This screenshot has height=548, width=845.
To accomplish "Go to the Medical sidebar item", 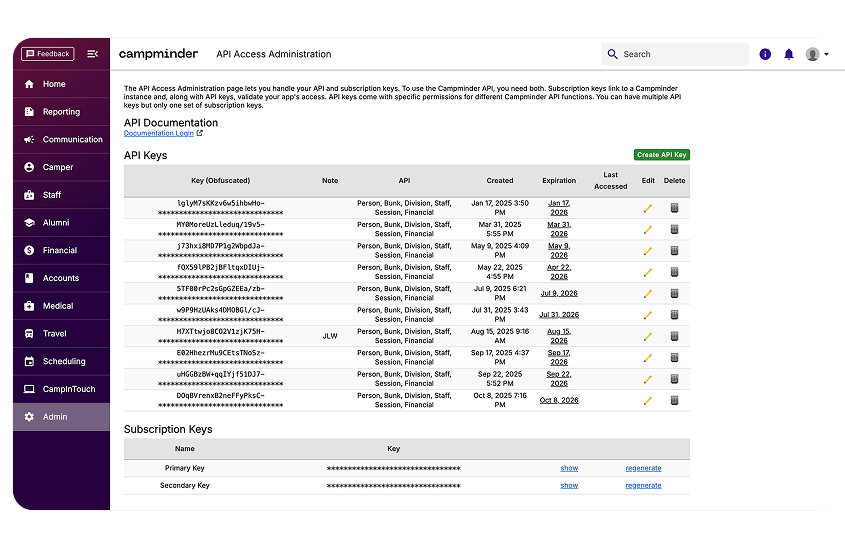I will click(58, 306).
